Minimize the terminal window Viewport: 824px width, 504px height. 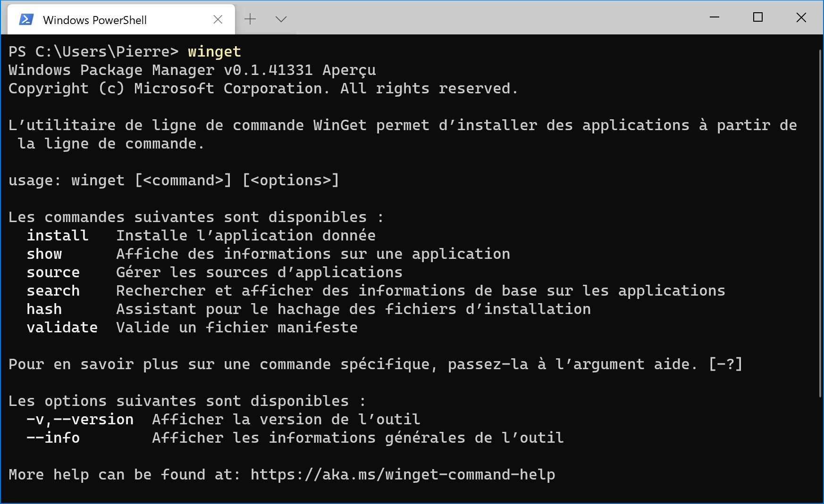[x=715, y=17]
